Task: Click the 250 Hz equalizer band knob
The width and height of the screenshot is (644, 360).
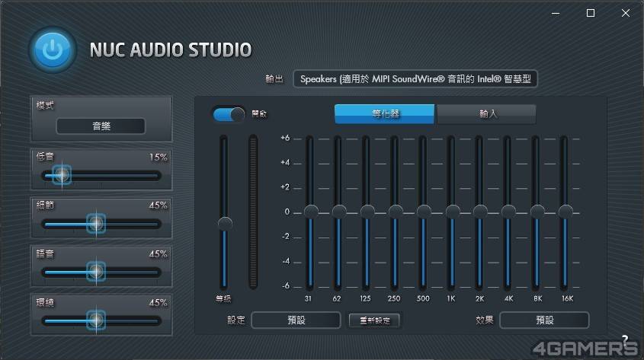Action: point(396,212)
